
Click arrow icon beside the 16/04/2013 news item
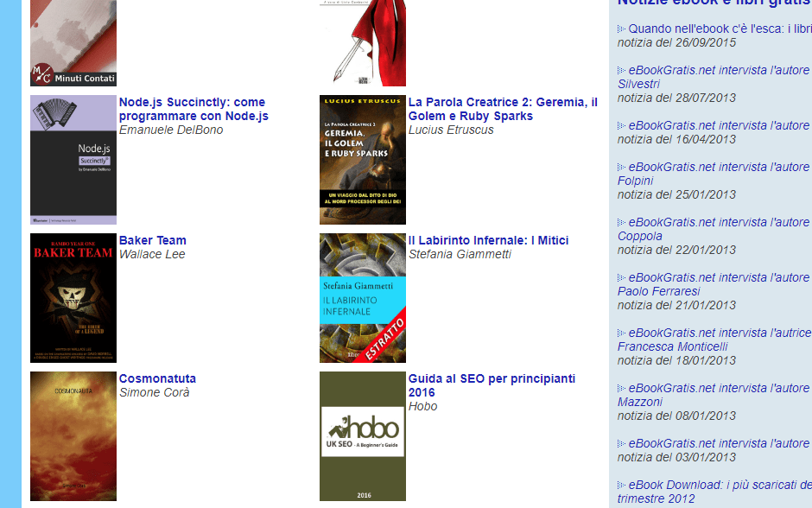point(621,126)
